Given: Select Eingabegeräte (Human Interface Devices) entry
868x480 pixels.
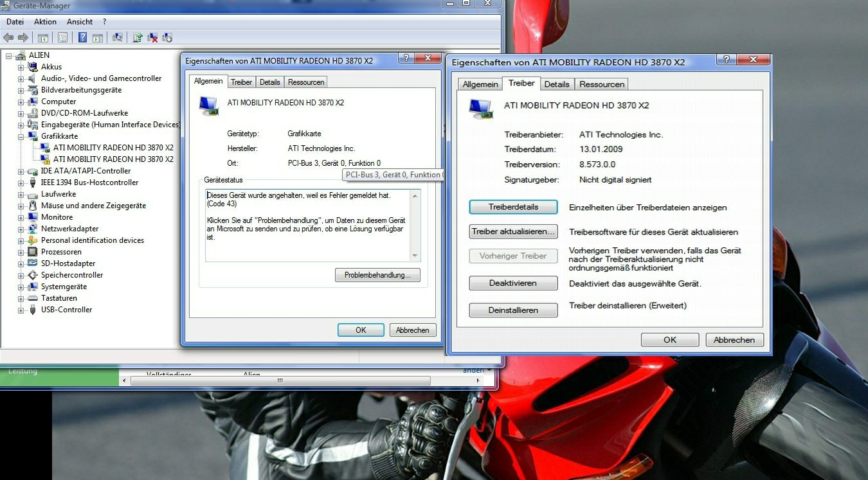Looking at the screenshot, I should [x=110, y=125].
